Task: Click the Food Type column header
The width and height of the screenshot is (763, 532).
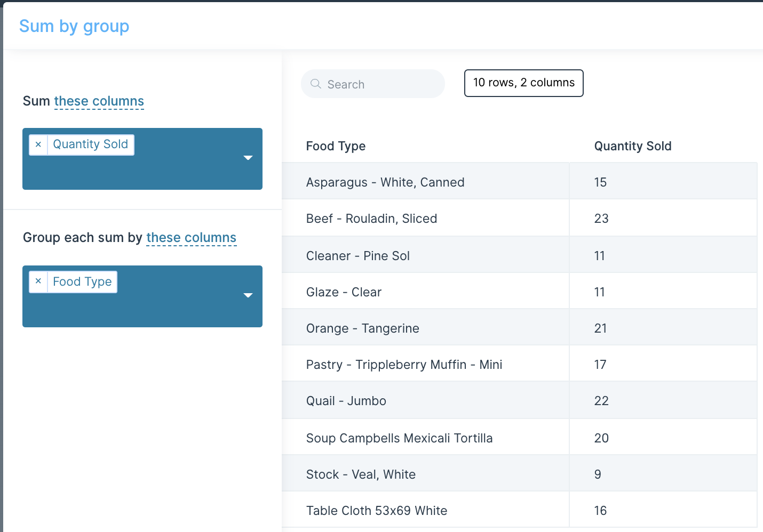Action: pyautogui.click(x=336, y=146)
